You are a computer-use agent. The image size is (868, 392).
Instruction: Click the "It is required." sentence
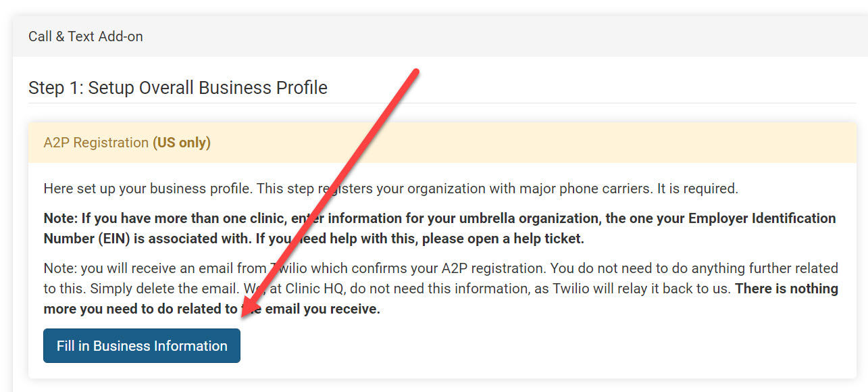pos(698,189)
